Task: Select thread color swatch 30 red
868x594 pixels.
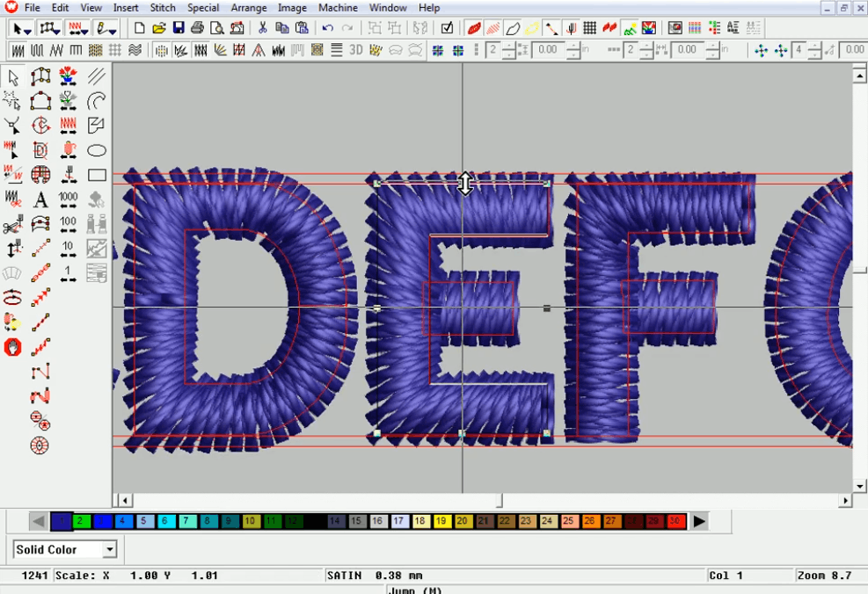Action: click(x=675, y=521)
